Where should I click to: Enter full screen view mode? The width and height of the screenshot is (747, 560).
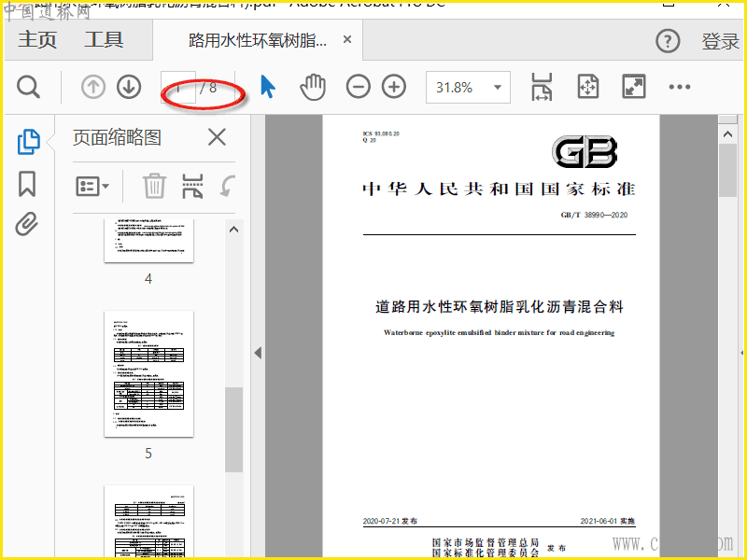coord(634,87)
